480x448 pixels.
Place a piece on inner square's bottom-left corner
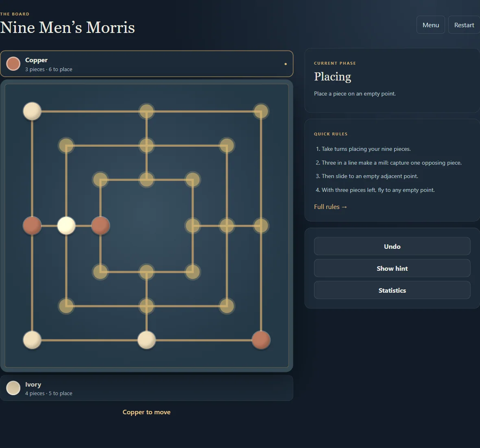[100, 272]
